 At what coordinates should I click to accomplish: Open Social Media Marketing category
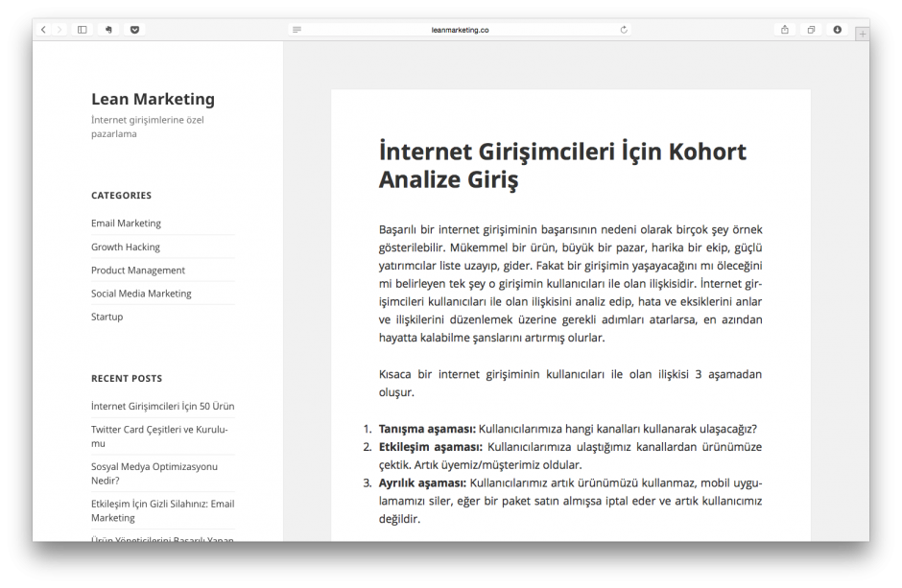(141, 294)
